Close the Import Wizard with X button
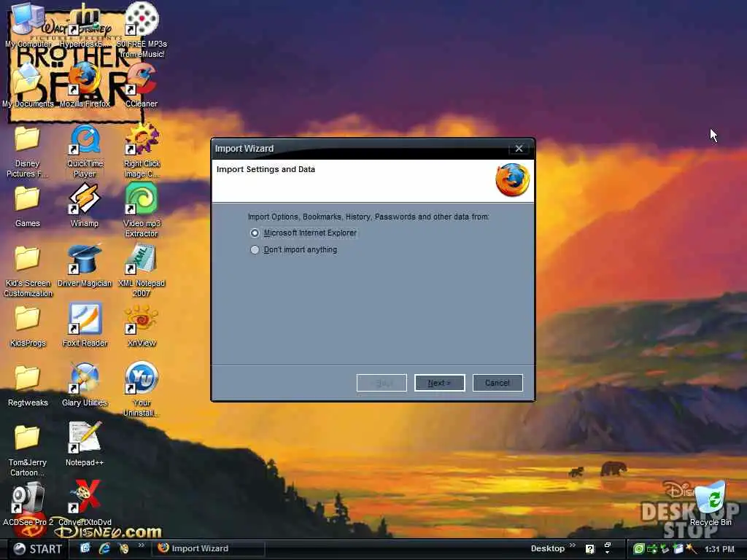Image resolution: width=747 pixels, height=560 pixels. [x=519, y=149]
